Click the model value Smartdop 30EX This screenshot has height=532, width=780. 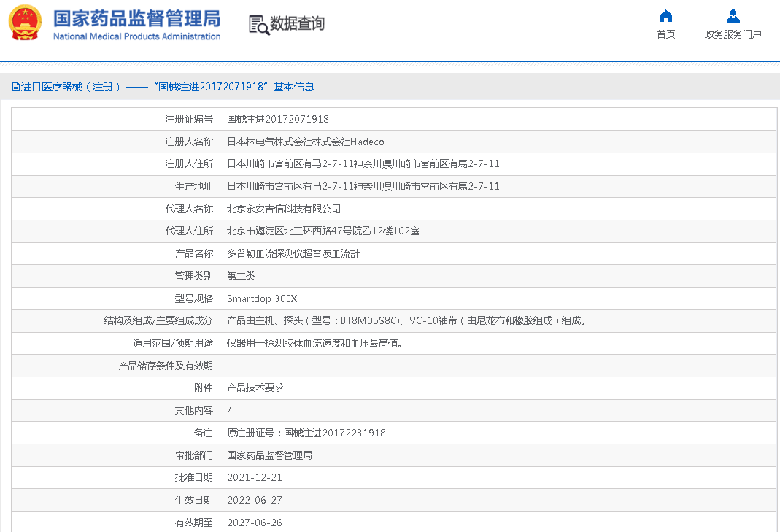pos(262,298)
